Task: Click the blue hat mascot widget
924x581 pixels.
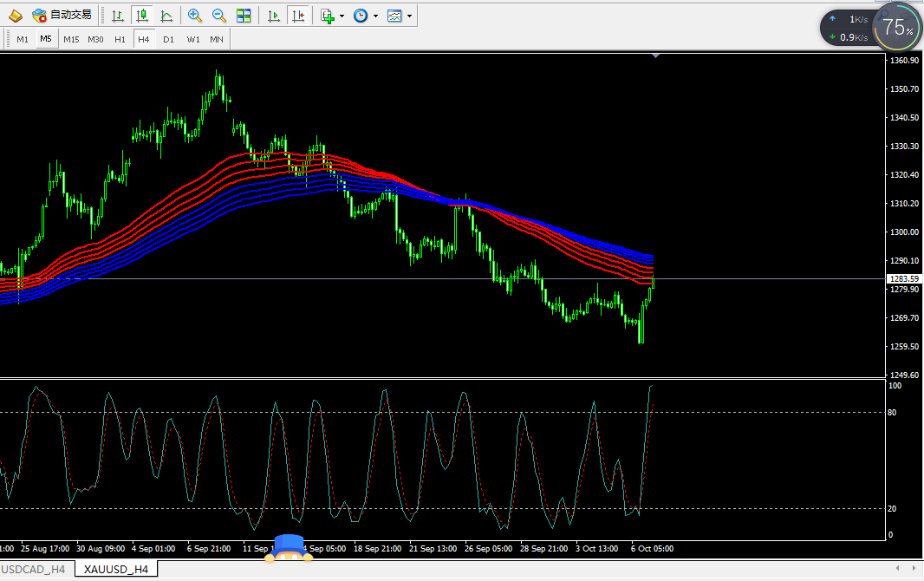Action: click(289, 548)
